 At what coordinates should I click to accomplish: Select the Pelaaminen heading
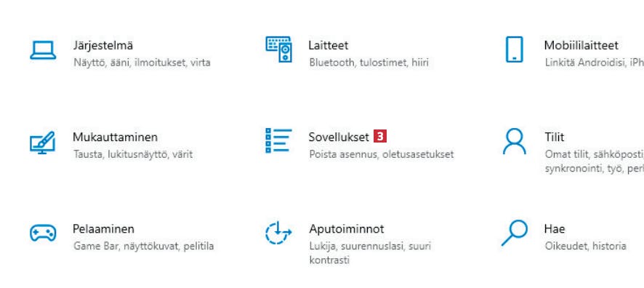click(x=103, y=228)
